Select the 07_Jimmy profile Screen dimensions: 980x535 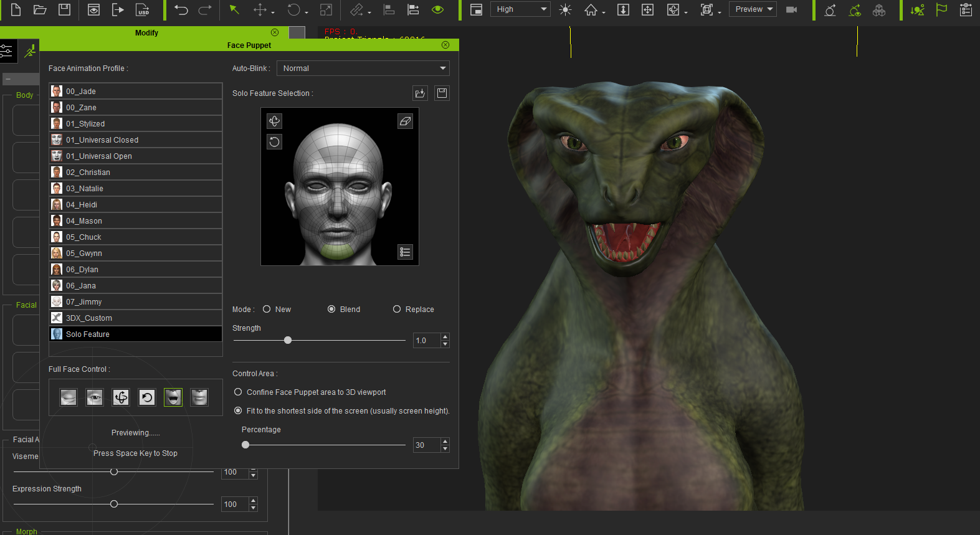(x=136, y=302)
